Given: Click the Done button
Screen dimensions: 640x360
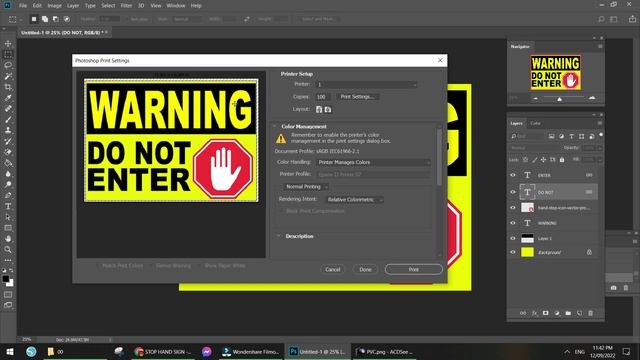Looking at the screenshot, I should click(x=365, y=269).
